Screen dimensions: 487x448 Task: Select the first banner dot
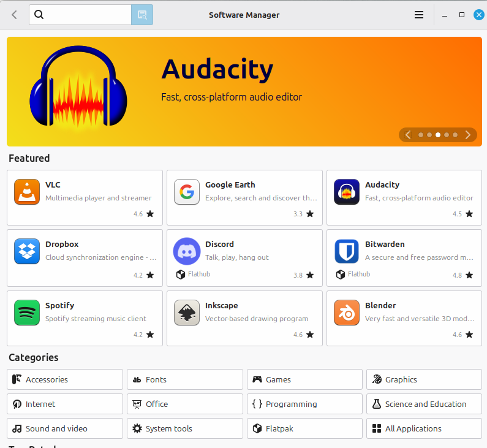pos(420,135)
